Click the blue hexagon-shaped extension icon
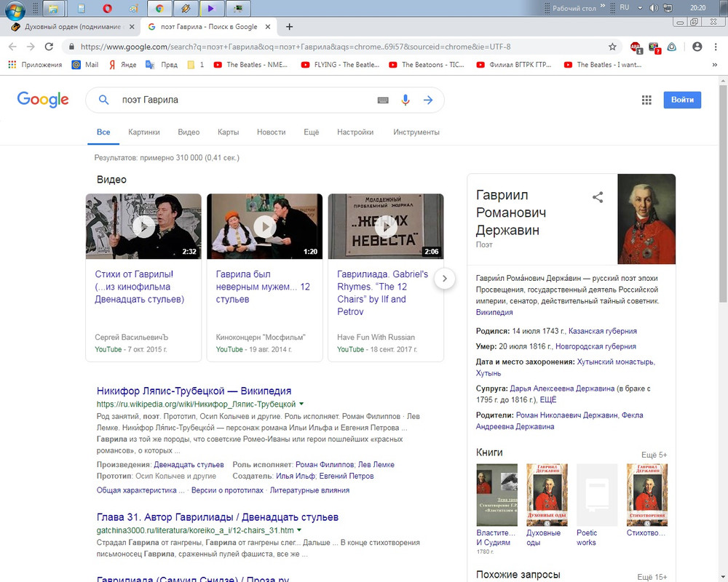The width and height of the screenshot is (728, 582). [x=672, y=47]
